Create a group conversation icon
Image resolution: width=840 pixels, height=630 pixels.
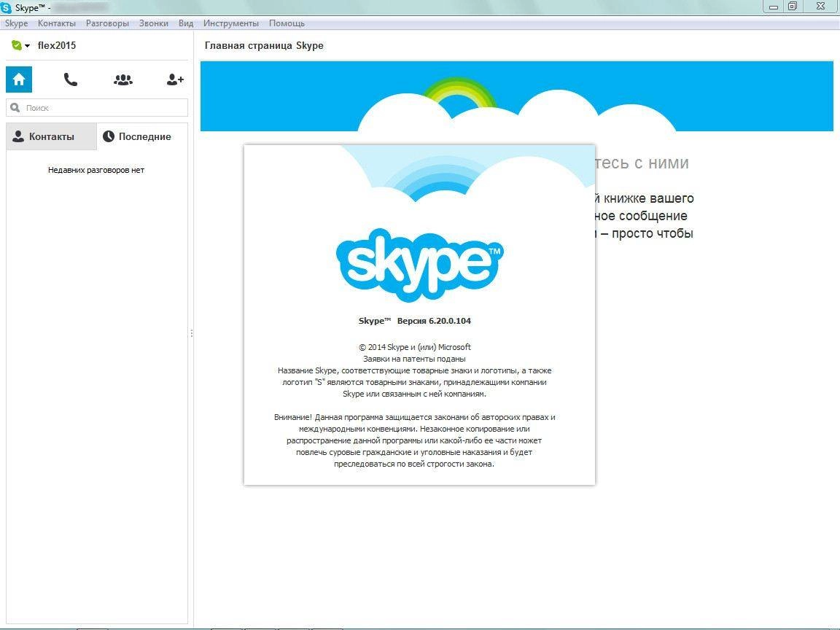123,79
